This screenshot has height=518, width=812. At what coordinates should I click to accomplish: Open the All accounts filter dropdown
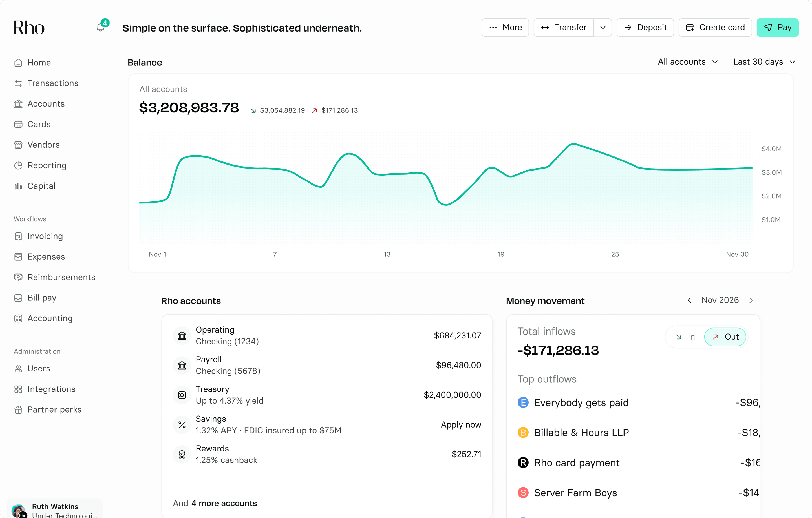688,62
